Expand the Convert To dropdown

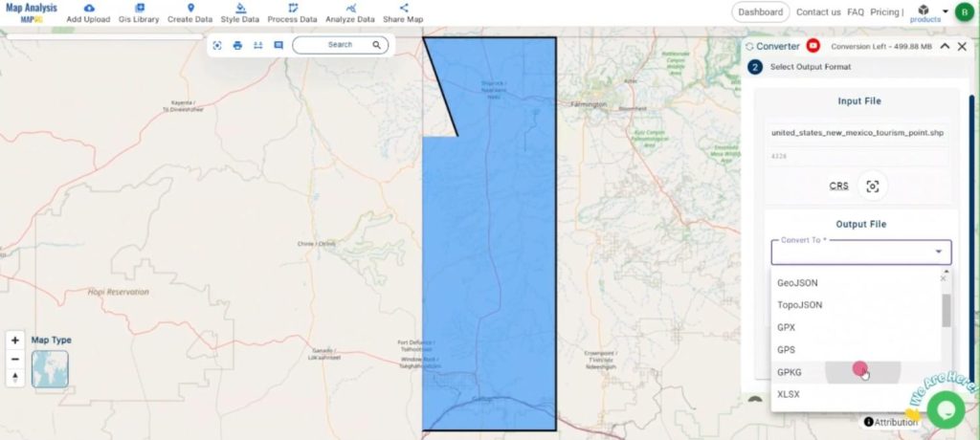click(x=938, y=253)
